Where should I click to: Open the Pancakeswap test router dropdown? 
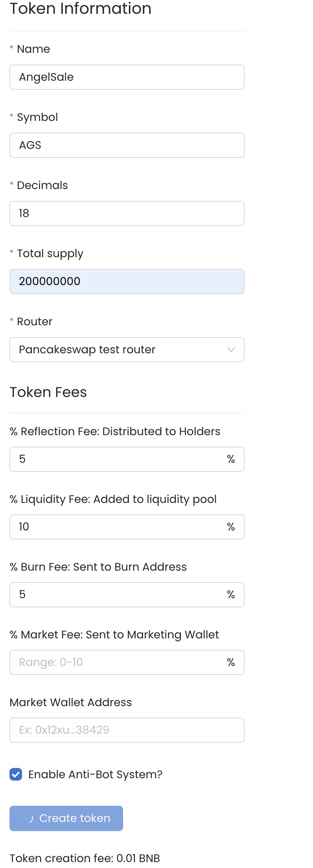127,350
